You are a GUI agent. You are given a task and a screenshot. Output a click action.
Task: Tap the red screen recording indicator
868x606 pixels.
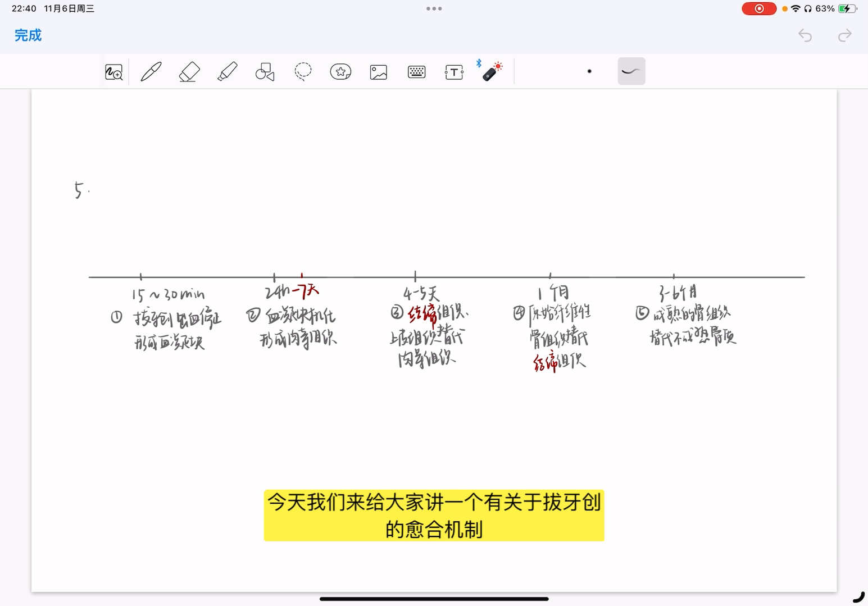pos(759,8)
